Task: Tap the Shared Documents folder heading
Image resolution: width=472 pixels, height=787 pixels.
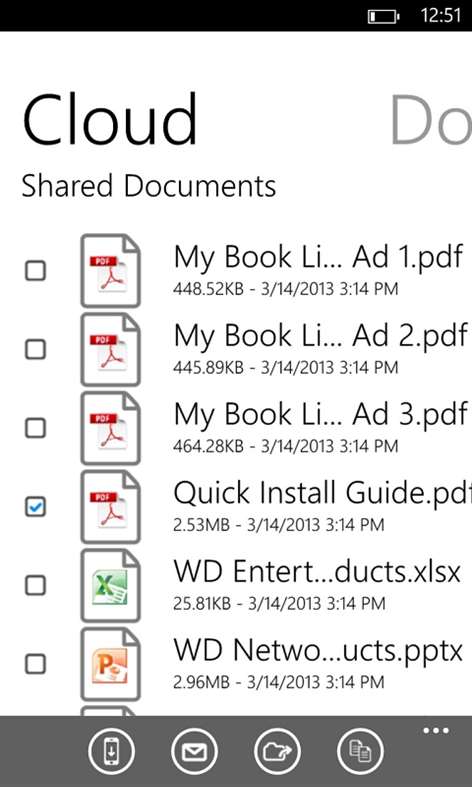Action: (x=149, y=186)
